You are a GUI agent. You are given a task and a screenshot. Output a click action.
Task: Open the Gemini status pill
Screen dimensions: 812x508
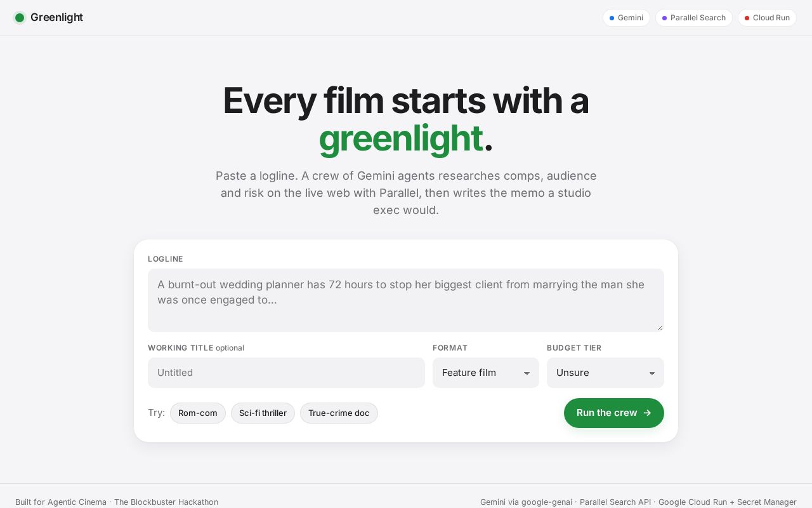[626, 18]
